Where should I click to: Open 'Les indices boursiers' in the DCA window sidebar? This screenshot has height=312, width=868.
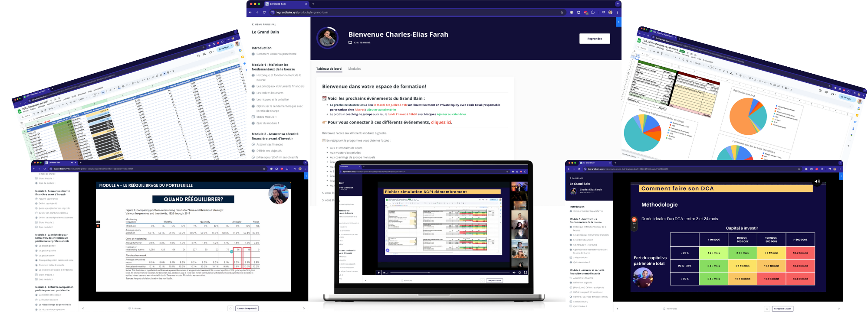583,240
